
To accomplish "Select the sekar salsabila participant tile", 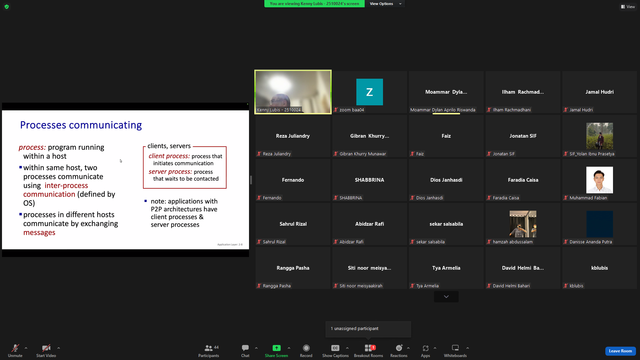I will coord(446,224).
